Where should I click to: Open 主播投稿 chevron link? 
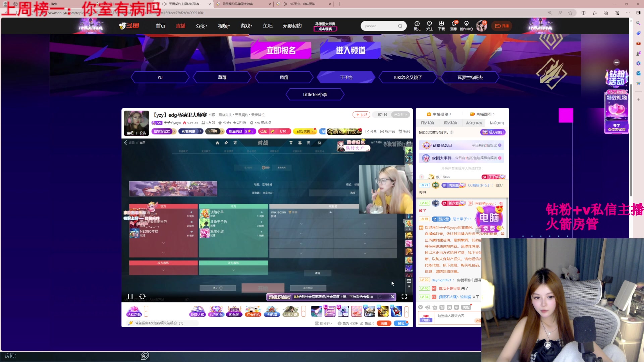(x=439, y=114)
